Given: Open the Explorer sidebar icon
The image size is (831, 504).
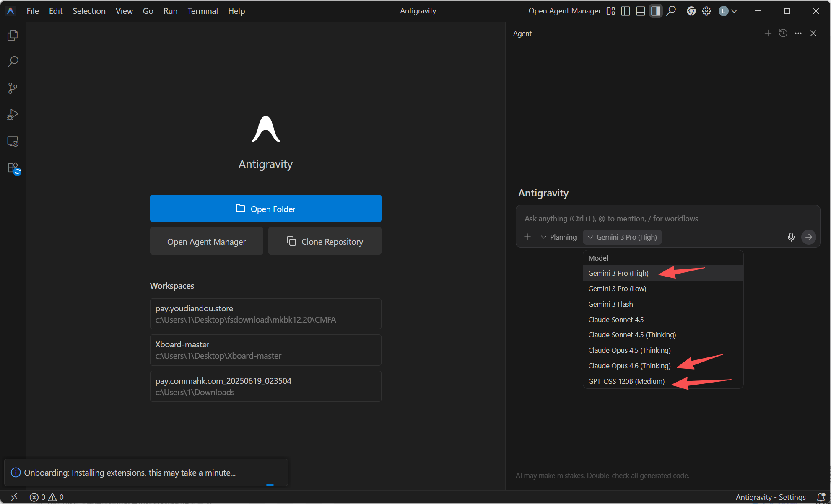Looking at the screenshot, I should point(13,36).
